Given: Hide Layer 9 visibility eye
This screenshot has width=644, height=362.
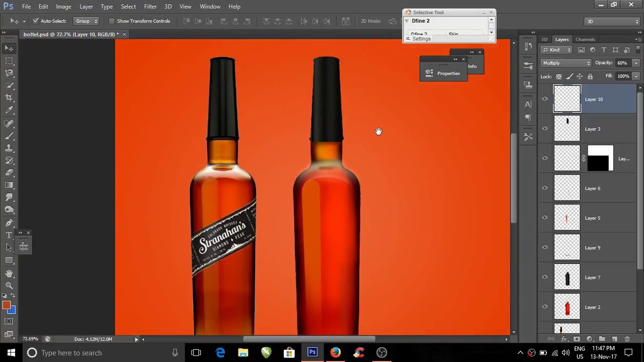Looking at the screenshot, I should click(545, 247).
